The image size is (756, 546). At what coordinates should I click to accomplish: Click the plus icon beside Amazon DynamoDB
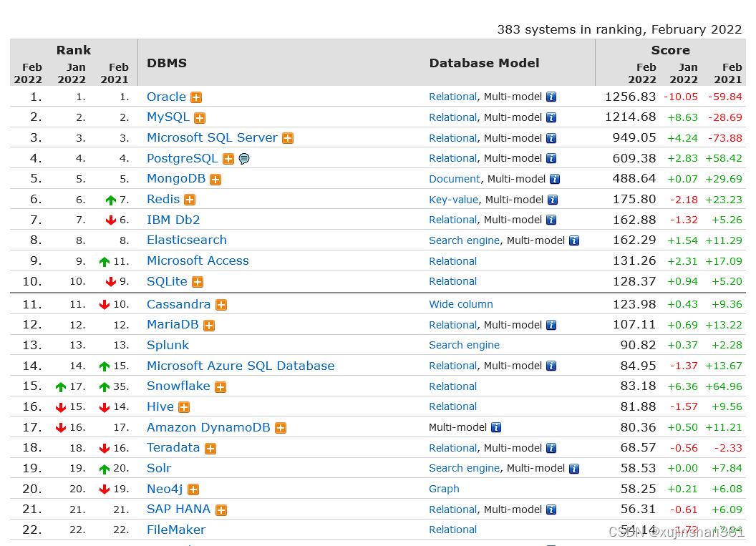pyautogui.click(x=281, y=428)
